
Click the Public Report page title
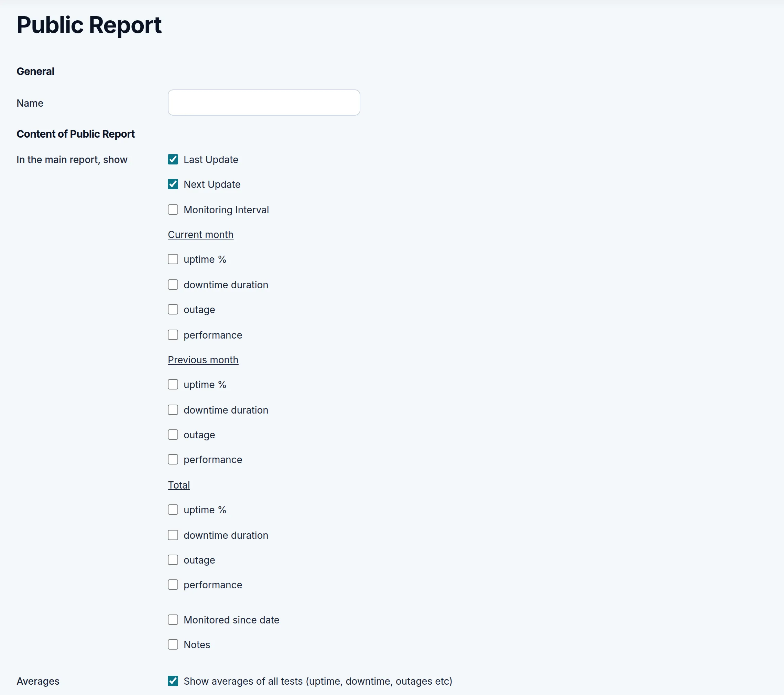(89, 25)
